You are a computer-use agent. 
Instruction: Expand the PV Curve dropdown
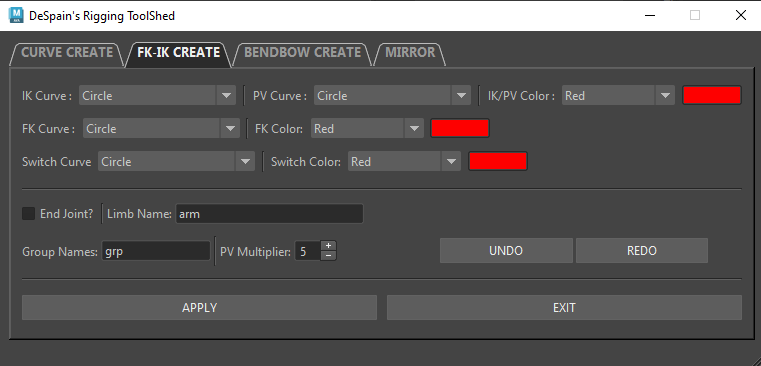coord(392,96)
